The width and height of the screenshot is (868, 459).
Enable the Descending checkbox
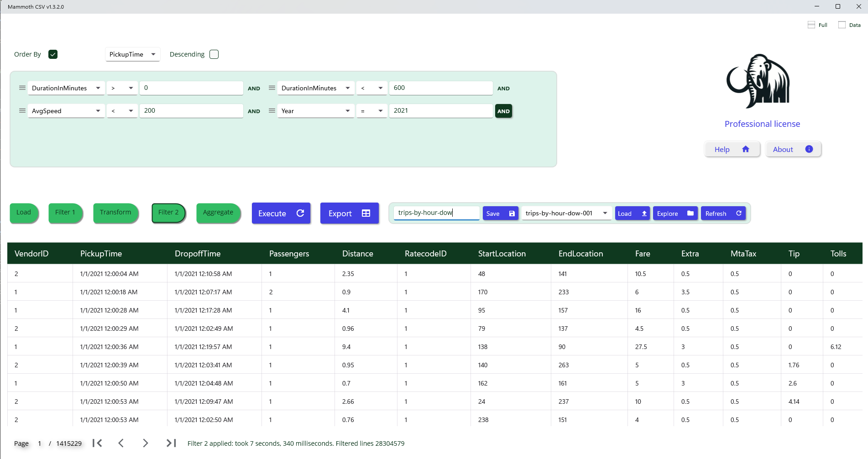[x=214, y=54]
